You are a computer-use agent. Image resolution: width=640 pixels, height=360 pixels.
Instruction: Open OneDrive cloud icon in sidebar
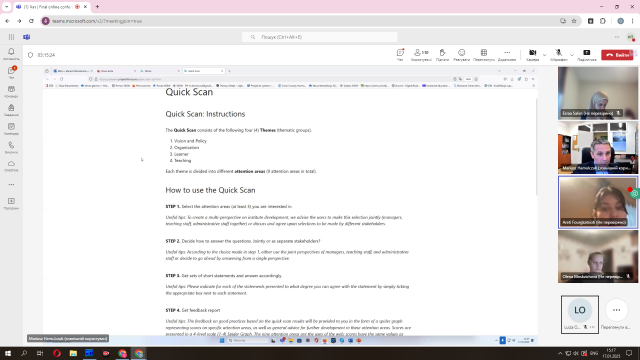point(11,166)
